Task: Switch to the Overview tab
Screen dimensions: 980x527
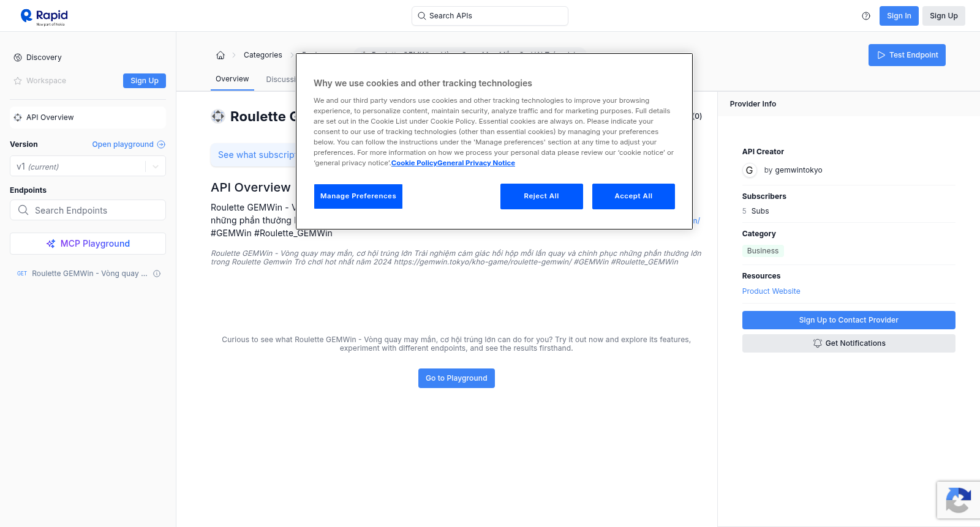Action: point(232,79)
